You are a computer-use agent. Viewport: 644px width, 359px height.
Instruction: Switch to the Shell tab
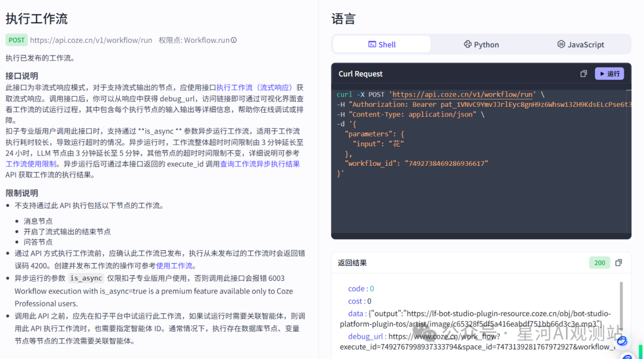tap(382, 44)
